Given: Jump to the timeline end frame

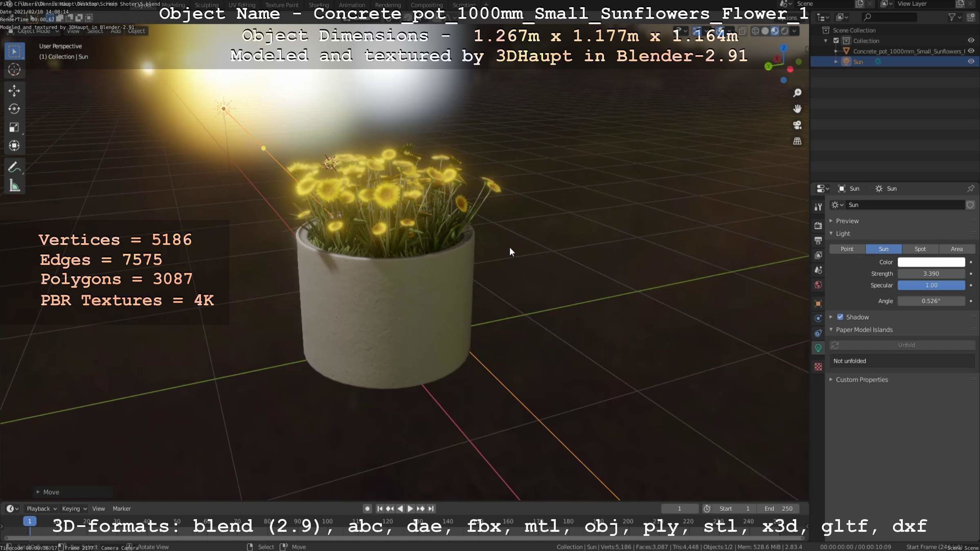Looking at the screenshot, I should coord(431,509).
